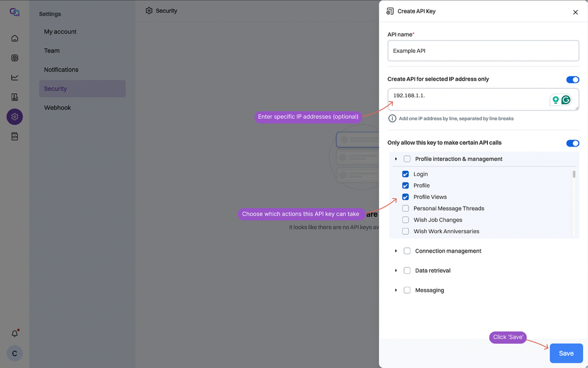Uncheck the Login permission checkbox
588x368 pixels.
click(x=405, y=174)
